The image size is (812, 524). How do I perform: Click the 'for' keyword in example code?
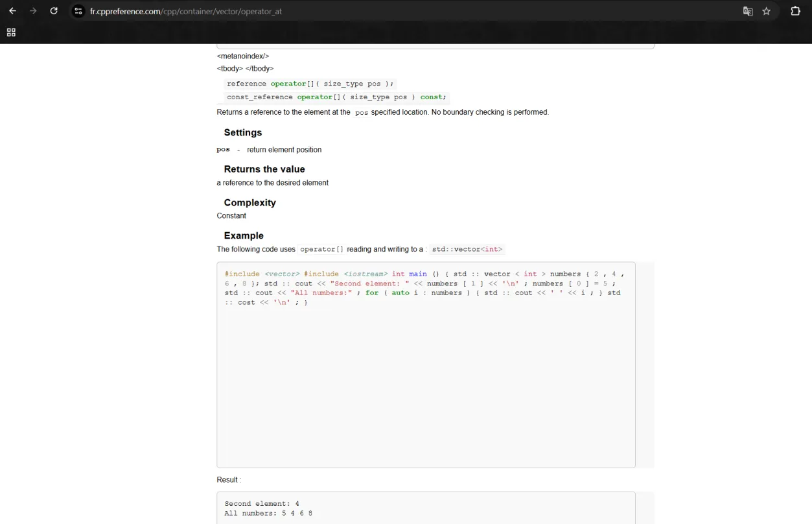click(372, 293)
